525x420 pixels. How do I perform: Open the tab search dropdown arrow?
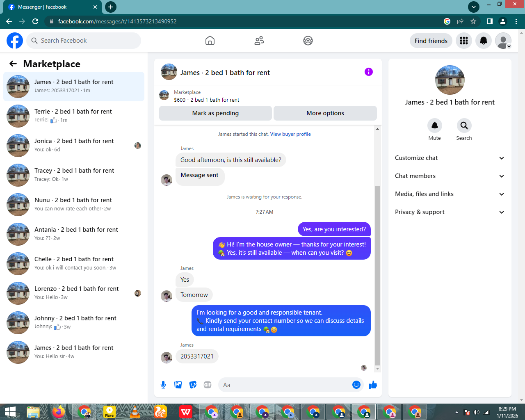click(x=474, y=7)
